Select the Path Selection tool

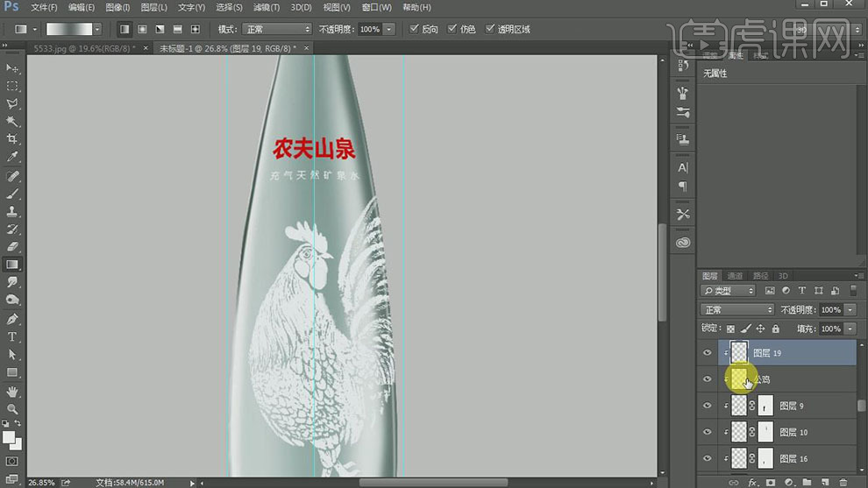click(x=12, y=355)
